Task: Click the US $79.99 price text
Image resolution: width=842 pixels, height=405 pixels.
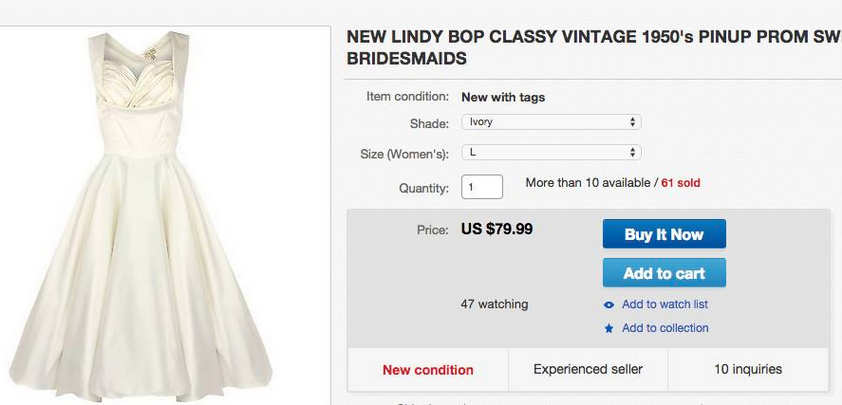Action: (497, 229)
